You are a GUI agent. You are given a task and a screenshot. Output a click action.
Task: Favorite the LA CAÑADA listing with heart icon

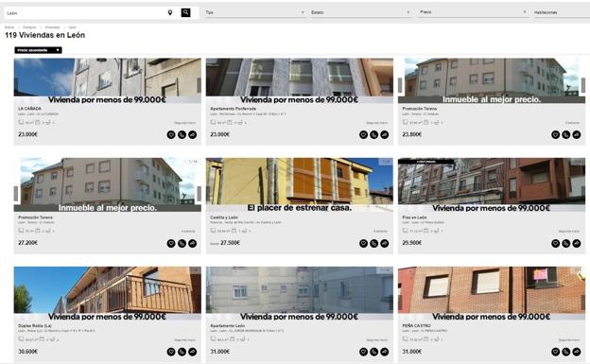pyautogui.click(x=171, y=135)
